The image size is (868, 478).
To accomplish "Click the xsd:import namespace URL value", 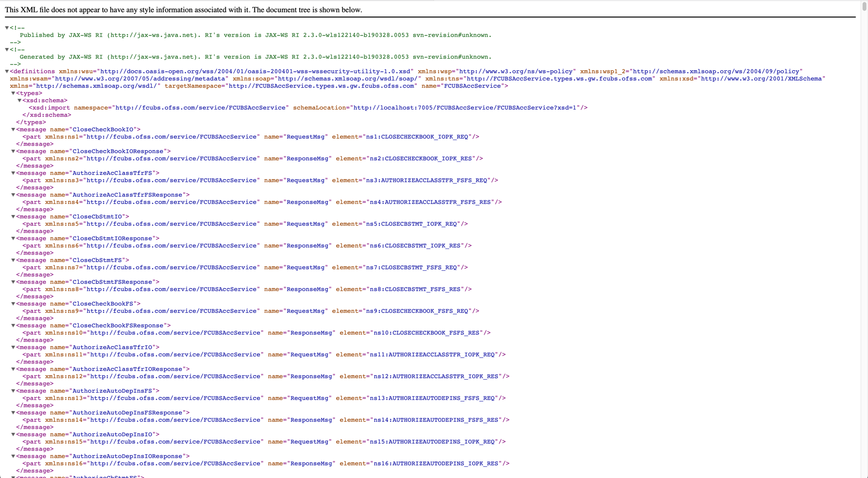I will click(x=201, y=108).
